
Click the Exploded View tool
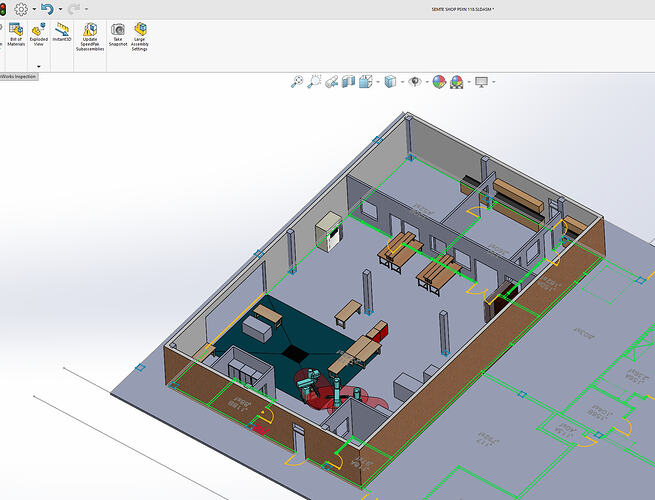pyautogui.click(x=39, y=34)
